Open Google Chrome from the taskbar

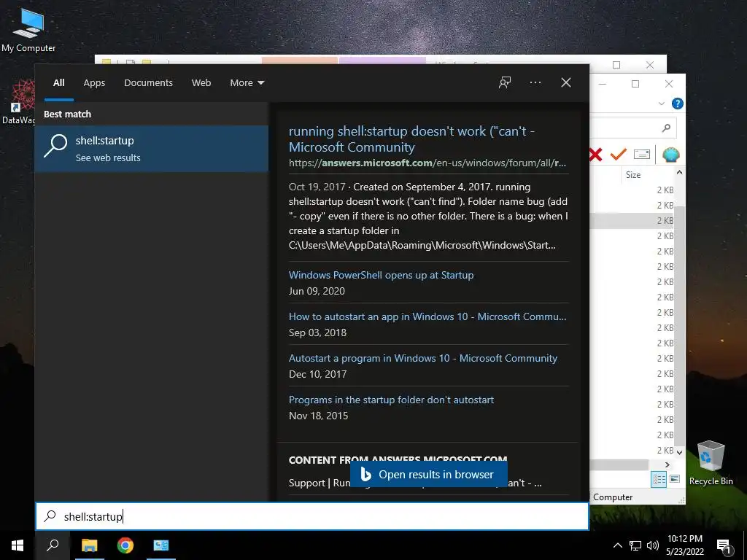tap(125, 545)
